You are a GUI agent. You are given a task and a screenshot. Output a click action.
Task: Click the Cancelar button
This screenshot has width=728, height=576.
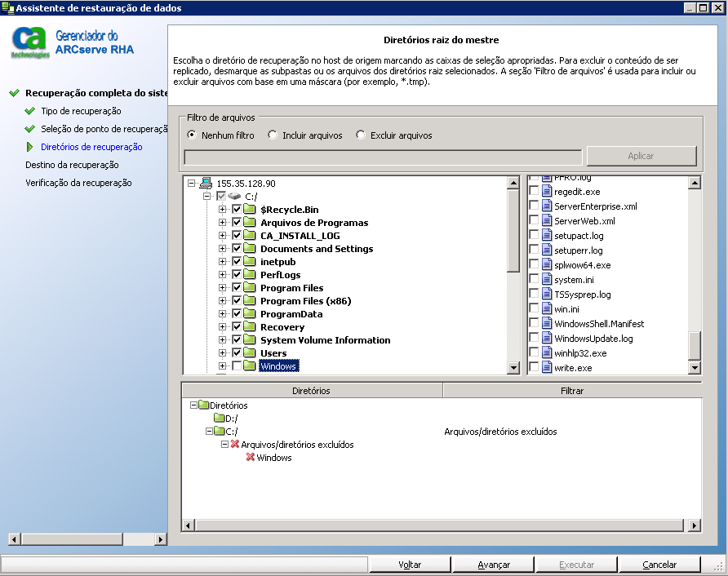(659, 565)
